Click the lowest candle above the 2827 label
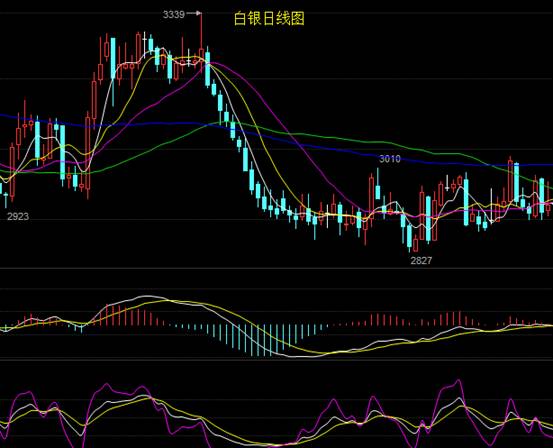Viewport: 553px width, 448px height. pyautogui.click(x=409, y=235)
